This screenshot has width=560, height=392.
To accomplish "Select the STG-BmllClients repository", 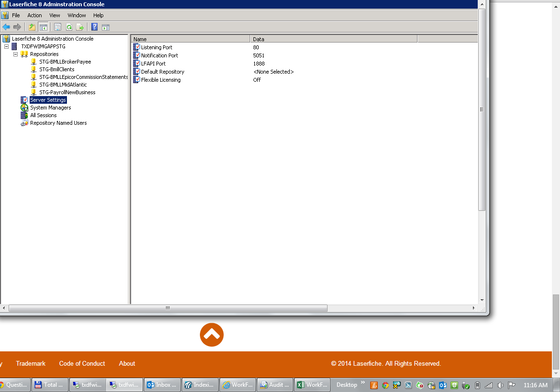I will pos(56,69).
